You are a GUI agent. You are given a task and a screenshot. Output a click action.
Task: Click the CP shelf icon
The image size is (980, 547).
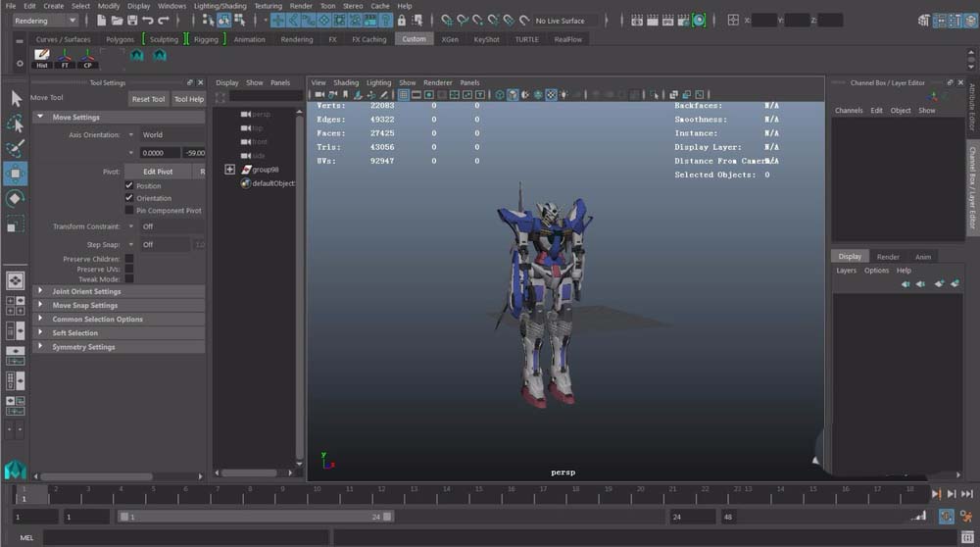tap(88, 58)
